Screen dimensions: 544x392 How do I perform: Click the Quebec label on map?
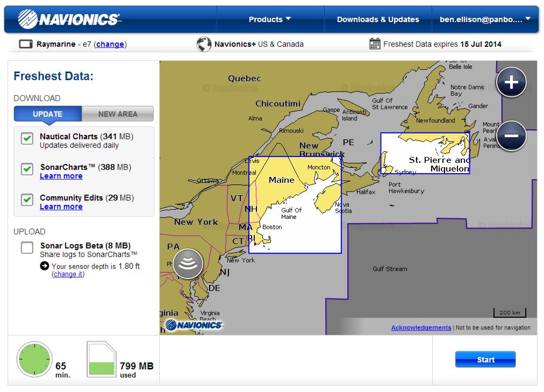pos(244,79)
